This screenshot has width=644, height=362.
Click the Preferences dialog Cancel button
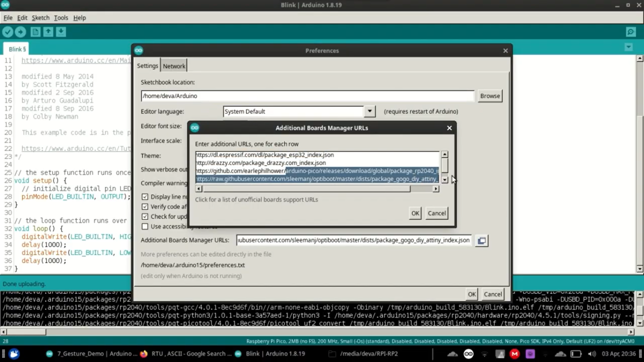pyautogui.click(x=493, y=294)
